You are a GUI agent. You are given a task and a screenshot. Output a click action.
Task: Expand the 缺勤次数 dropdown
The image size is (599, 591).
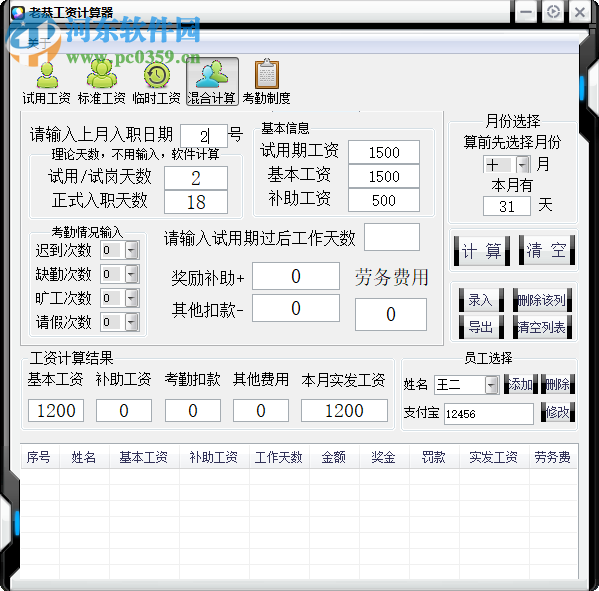[x=132, y=274]
